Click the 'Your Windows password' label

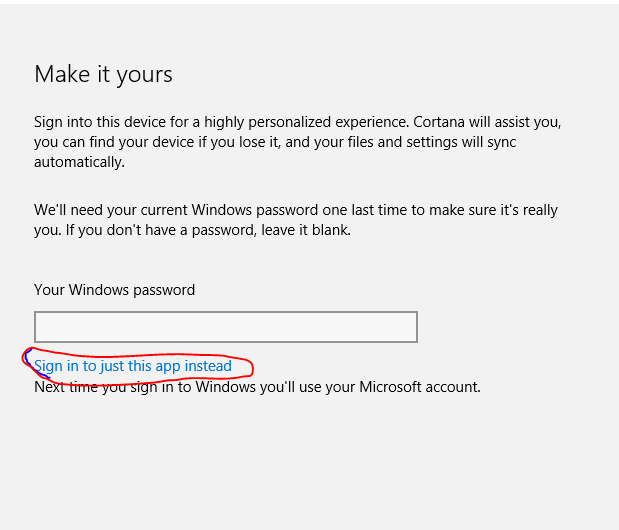coord(114,290)
